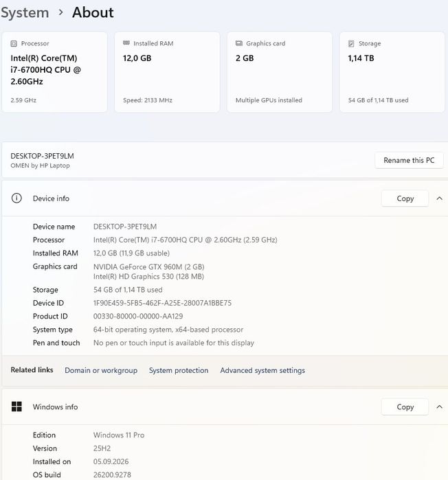This screenshot has width=448, height=480.
Task: Click the Windows info header title
Action: (x=56, y=407)
